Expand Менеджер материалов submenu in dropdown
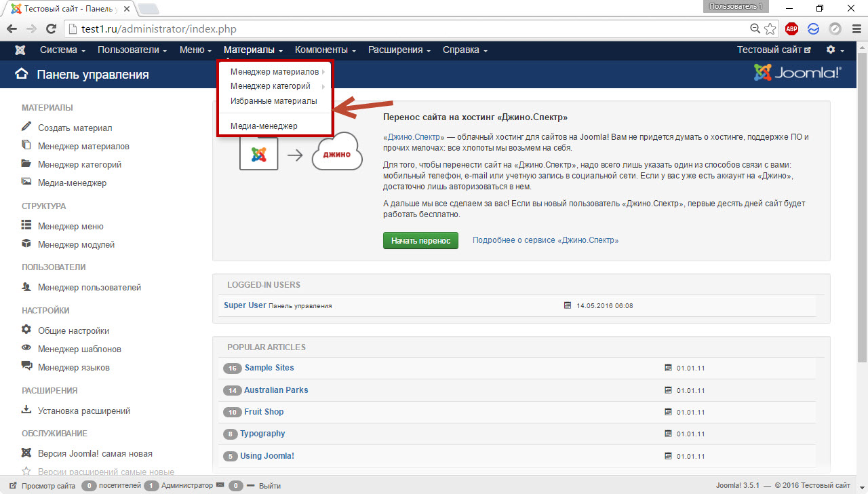 (x=275, y=72)
